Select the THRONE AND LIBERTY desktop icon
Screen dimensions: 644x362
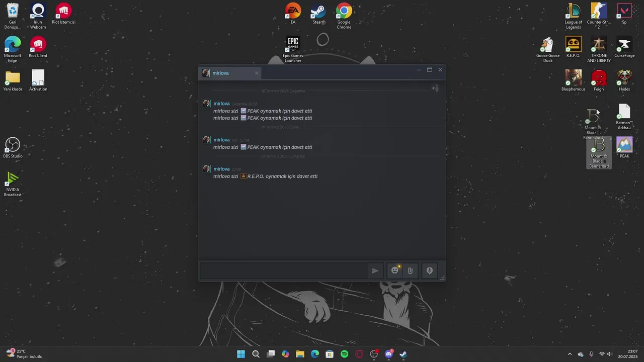coord(599,49)
